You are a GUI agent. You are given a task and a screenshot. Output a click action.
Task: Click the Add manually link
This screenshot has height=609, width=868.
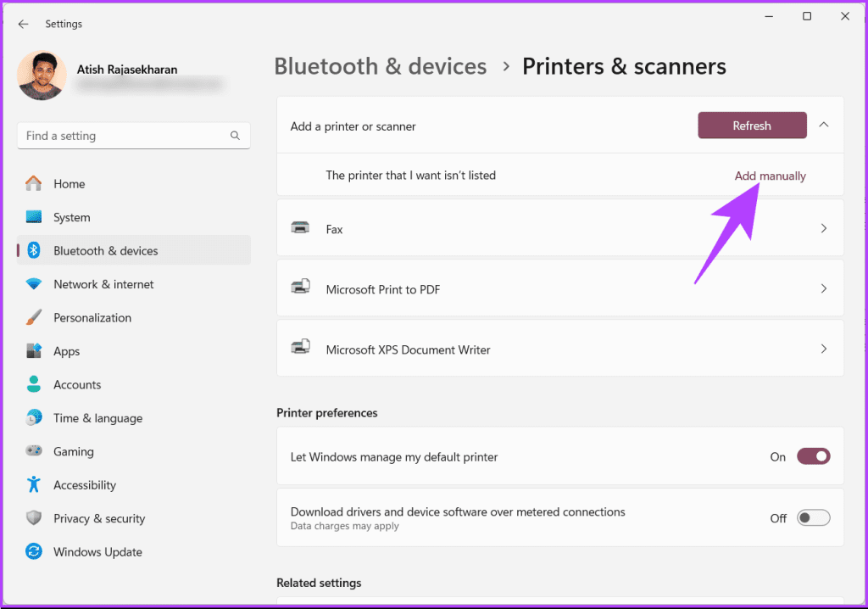click(770, 176)
